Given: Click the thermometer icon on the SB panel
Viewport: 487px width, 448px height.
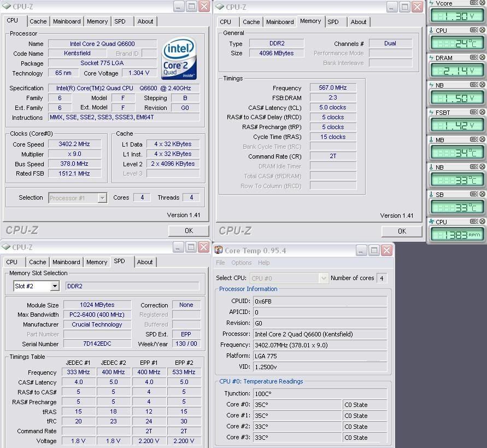Looking at the screenshot, I should coord(431,195).
